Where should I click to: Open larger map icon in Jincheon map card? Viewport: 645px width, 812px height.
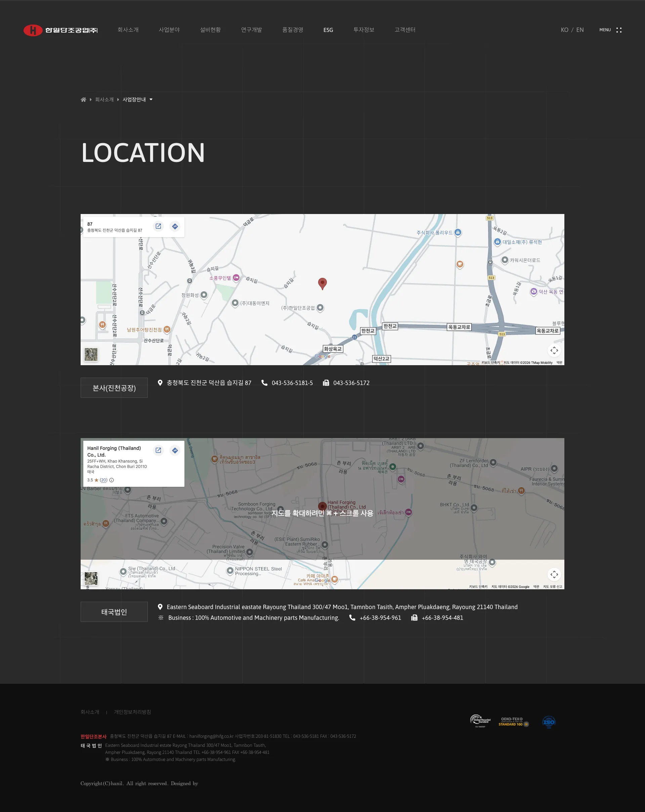click(x=158, y=226)
